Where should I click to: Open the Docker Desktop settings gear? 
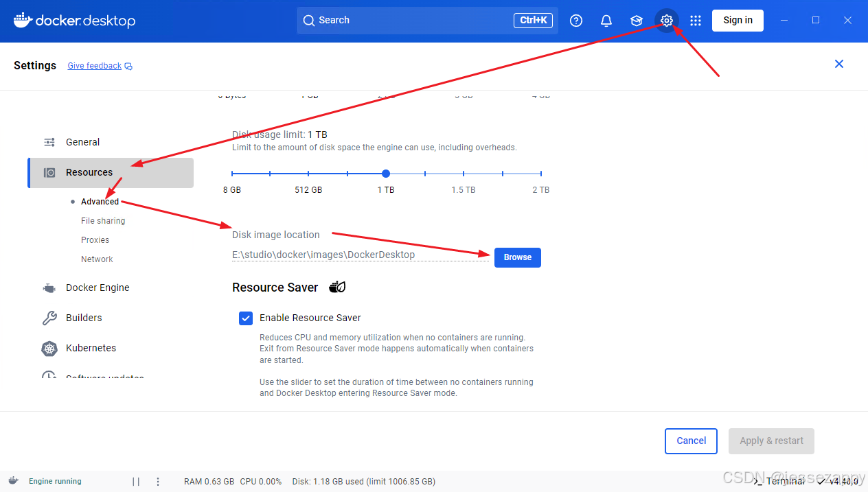(x=666, y=21)
